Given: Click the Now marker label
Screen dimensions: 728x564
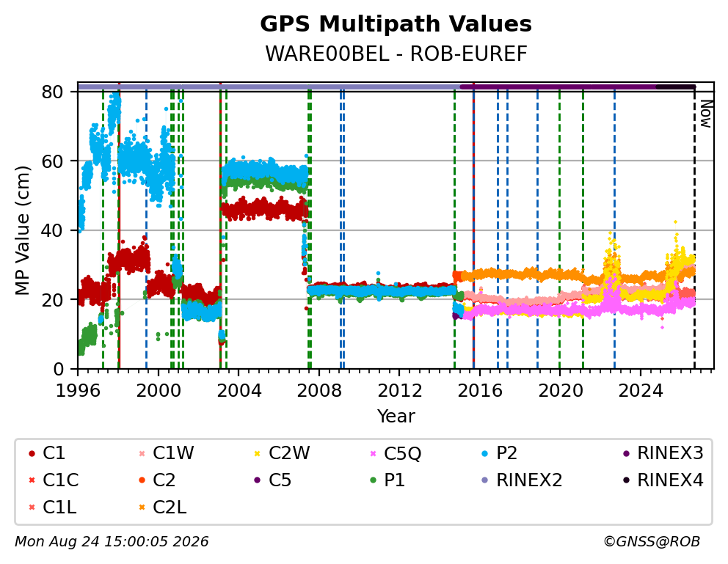Looking at the screenshot, I should coord(706,114).
